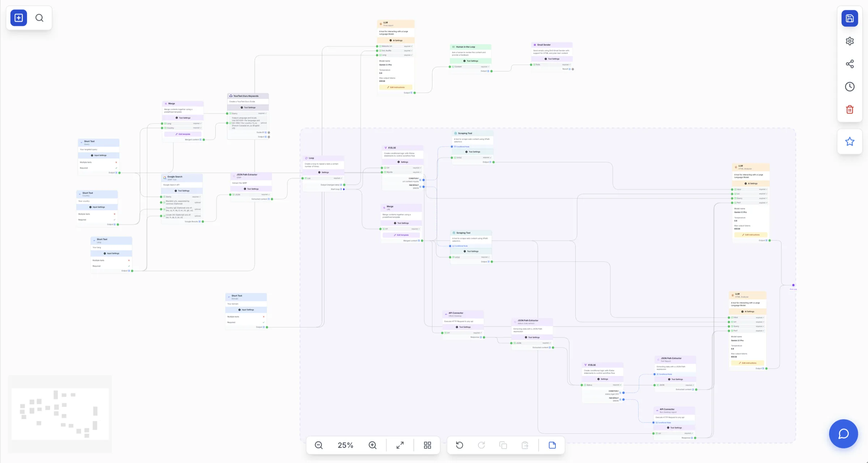868x463 pixels.
Task: Toggle Required on Short Text Domain node
Action: [263, 322]
